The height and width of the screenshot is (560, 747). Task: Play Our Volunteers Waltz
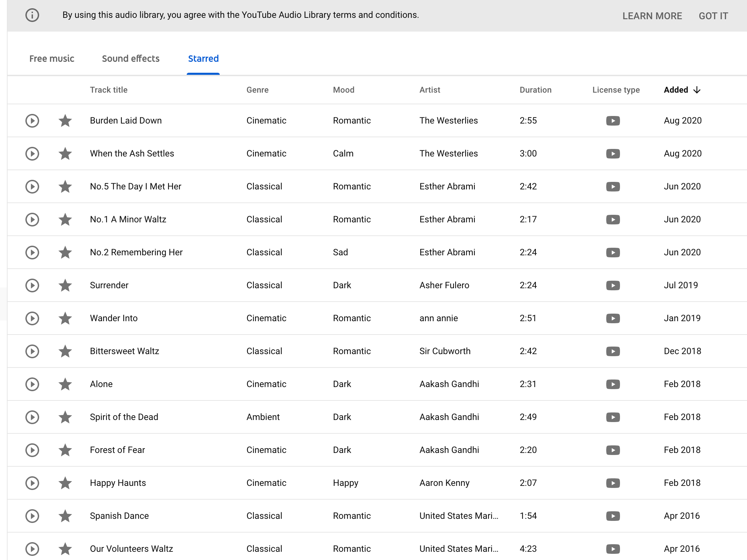click(32, 549)
